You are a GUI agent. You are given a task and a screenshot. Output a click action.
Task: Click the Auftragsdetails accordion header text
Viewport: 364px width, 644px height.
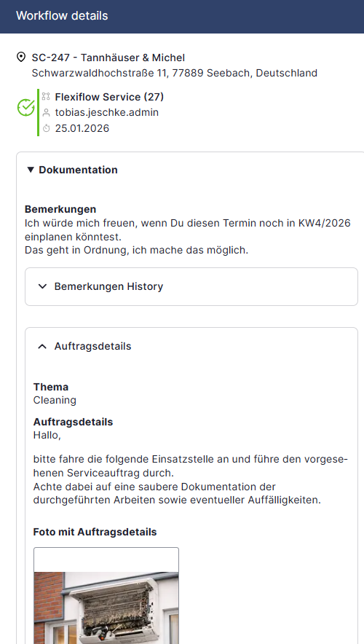[92, 346]
